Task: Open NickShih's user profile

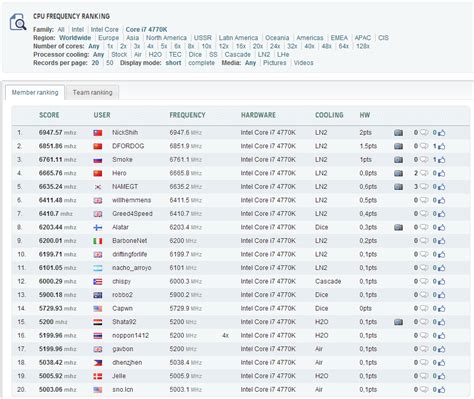Action: (x=125, y=133)
